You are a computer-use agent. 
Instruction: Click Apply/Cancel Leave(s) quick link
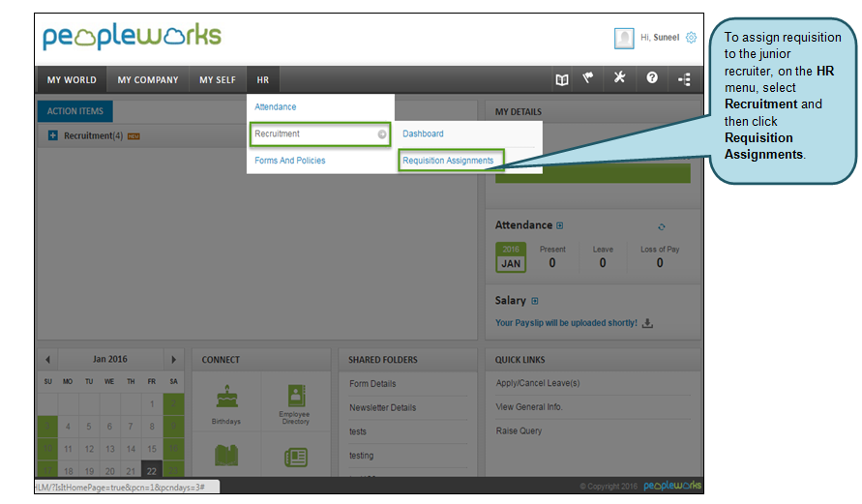pos(538,383)
